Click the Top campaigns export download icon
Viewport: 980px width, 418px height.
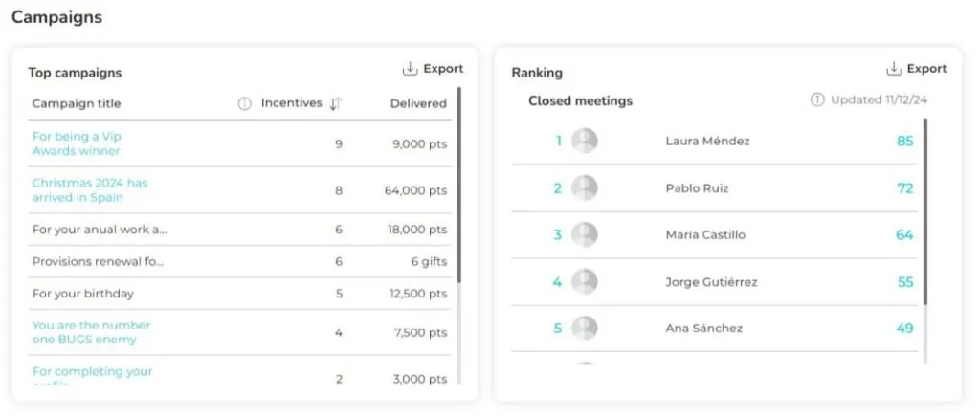click(x=410, y=69)
